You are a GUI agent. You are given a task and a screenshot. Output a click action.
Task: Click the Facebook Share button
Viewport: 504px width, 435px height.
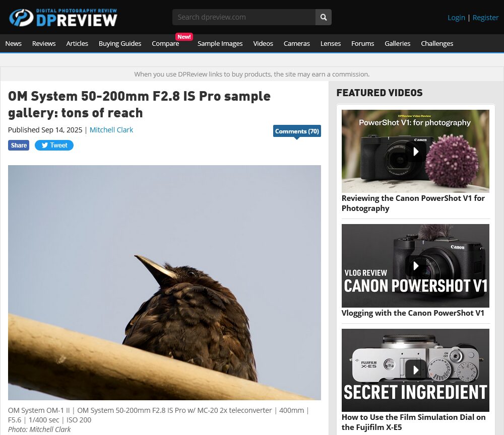[x=19, y=145]
